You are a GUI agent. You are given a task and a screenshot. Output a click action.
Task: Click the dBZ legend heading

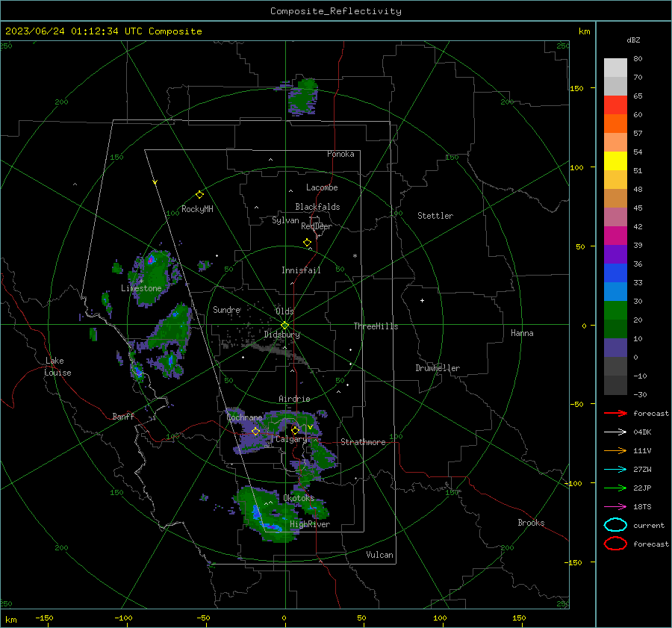click(633, 40)
